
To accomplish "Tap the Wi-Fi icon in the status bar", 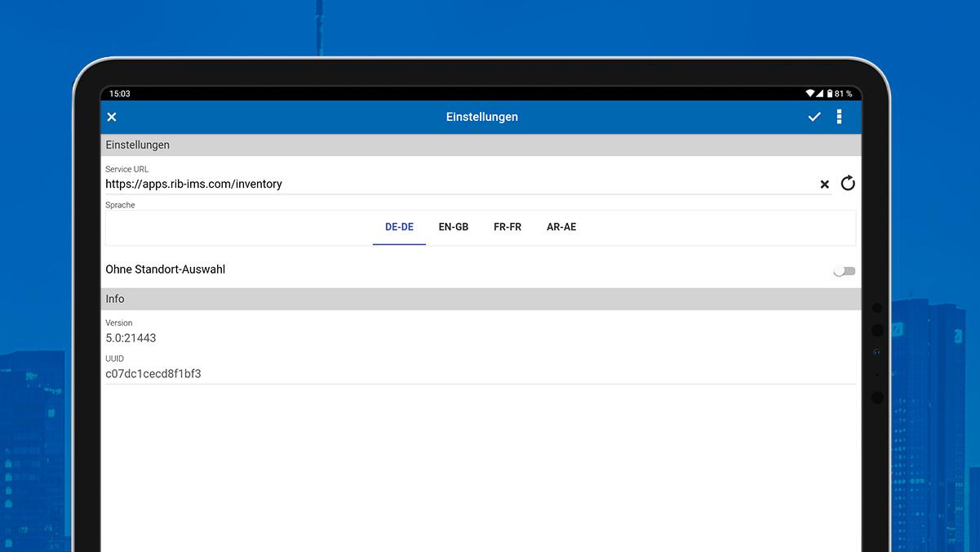I will [x=809, y=94].
